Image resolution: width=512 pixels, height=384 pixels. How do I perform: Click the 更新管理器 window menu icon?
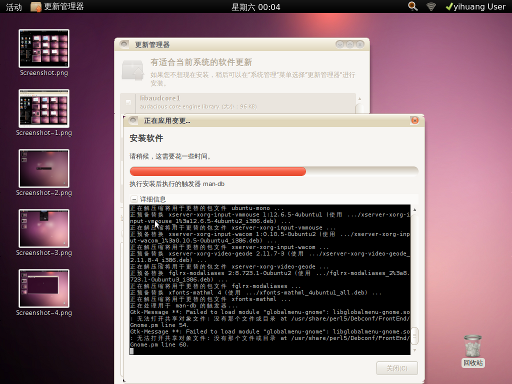click(124, 44)
